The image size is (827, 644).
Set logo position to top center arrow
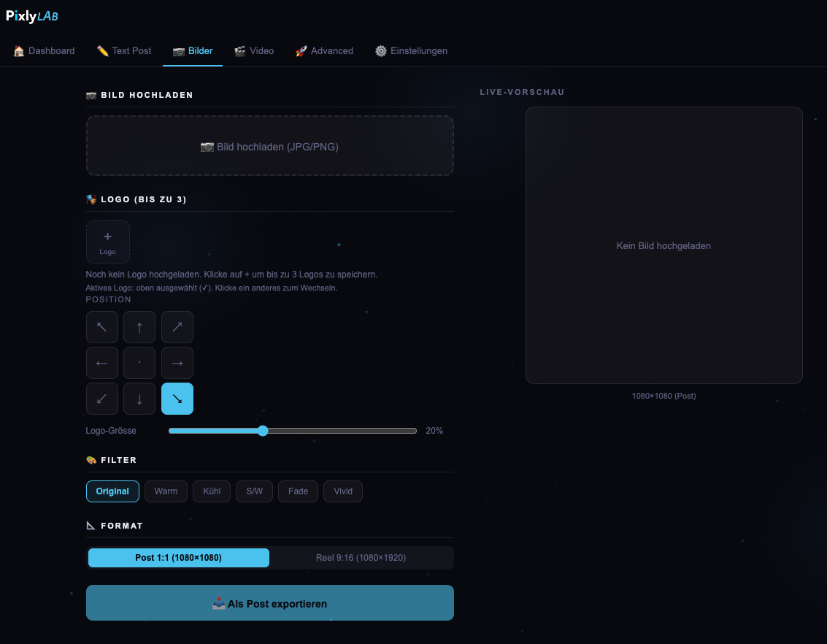139,327
